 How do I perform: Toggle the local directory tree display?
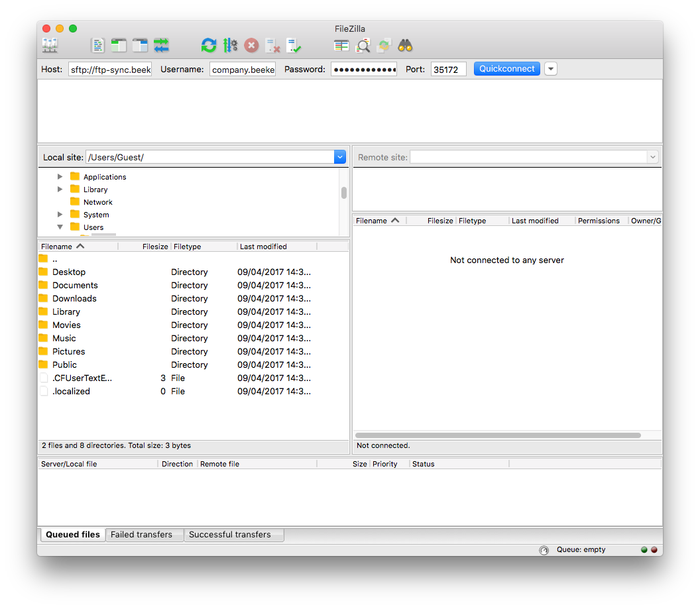pos(119,45)
